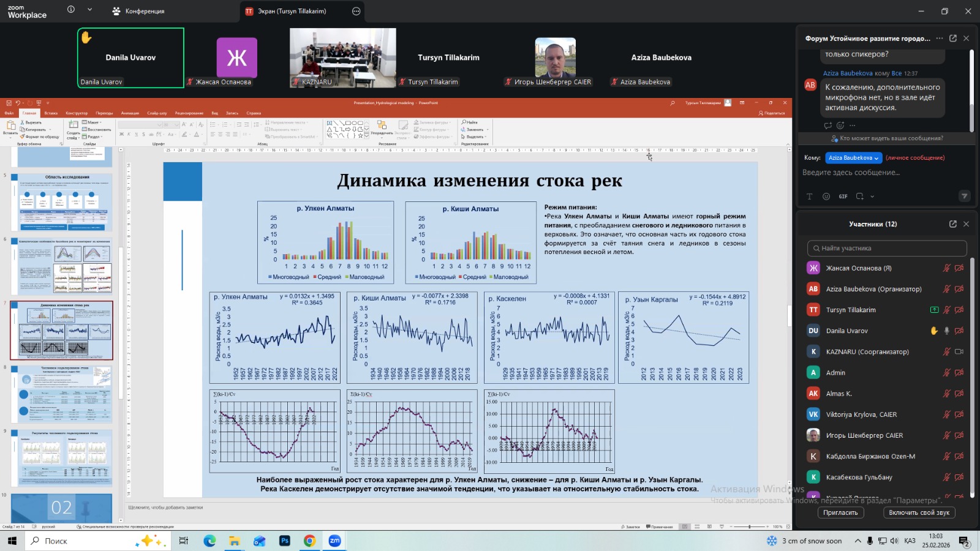Toggle microphone icon for Жансая Оспанова

click(x=946, y=268)
